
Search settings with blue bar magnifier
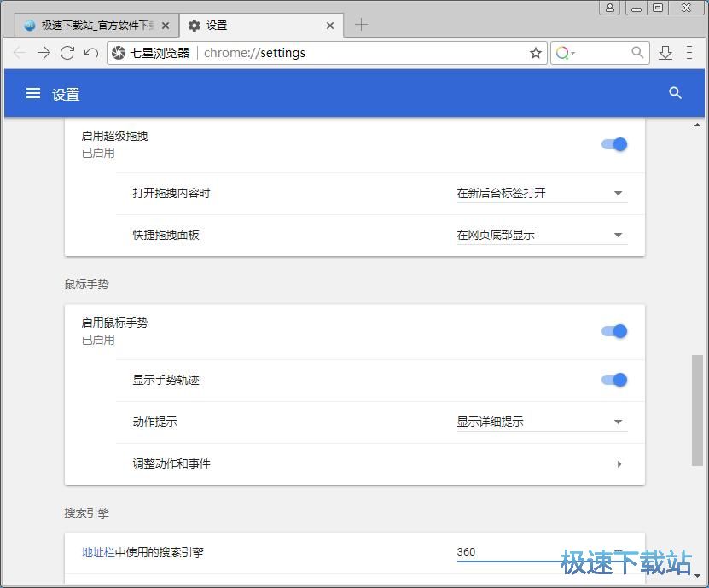675,93
